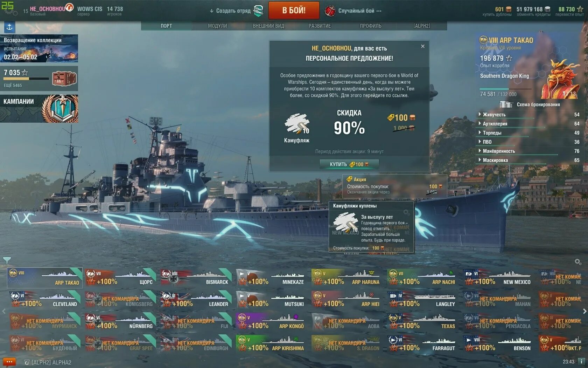Open the ship carousel filter funnel
588x368 pixels.
[7, 260]
